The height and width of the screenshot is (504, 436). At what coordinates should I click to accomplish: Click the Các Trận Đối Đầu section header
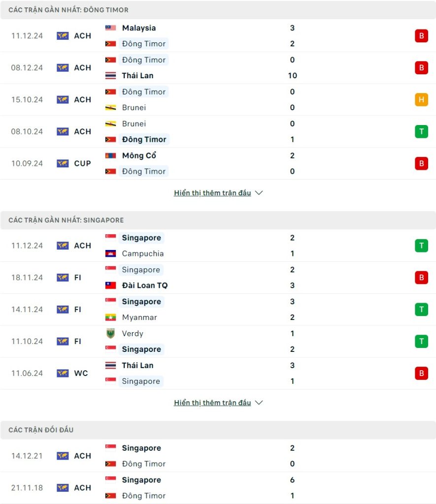pos(41,430)
